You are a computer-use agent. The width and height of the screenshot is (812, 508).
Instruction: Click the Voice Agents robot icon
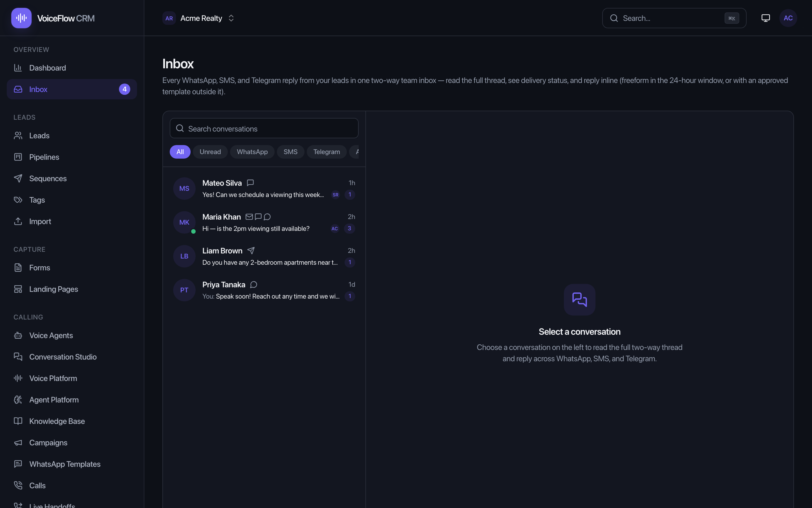click(x=18, y=336)
